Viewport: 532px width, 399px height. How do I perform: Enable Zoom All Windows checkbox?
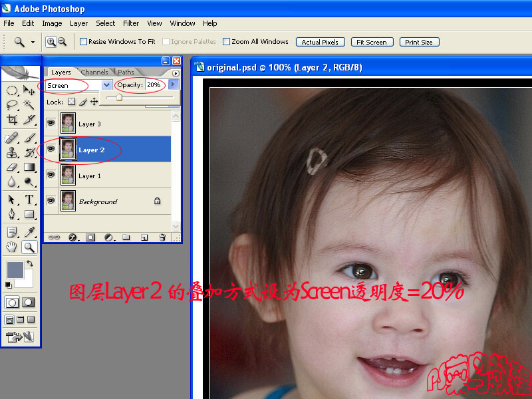[x=226, y=41]
